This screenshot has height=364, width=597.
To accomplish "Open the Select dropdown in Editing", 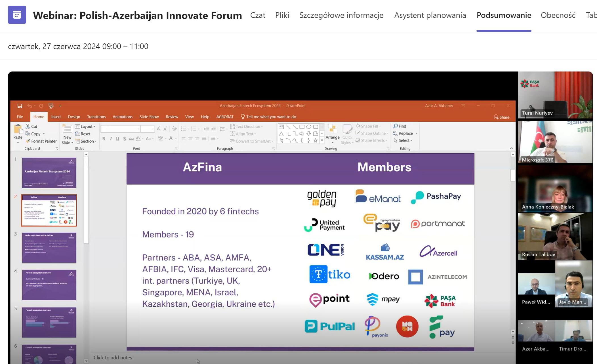I will [x=403, y=140].
